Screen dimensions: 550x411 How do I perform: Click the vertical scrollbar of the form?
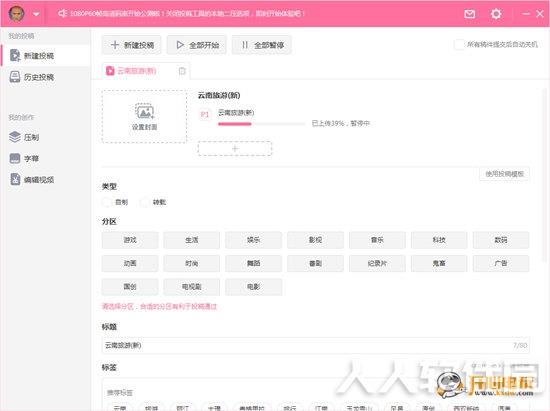click(545, 175)
